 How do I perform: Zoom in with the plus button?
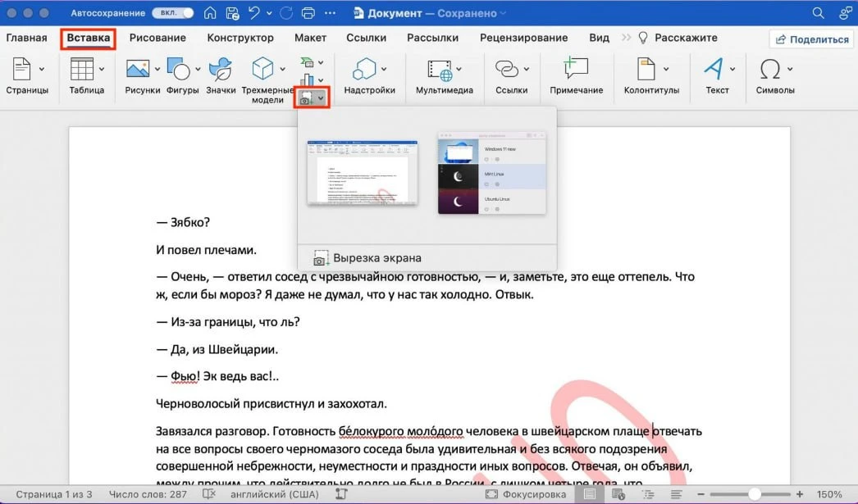pos(800,494)
